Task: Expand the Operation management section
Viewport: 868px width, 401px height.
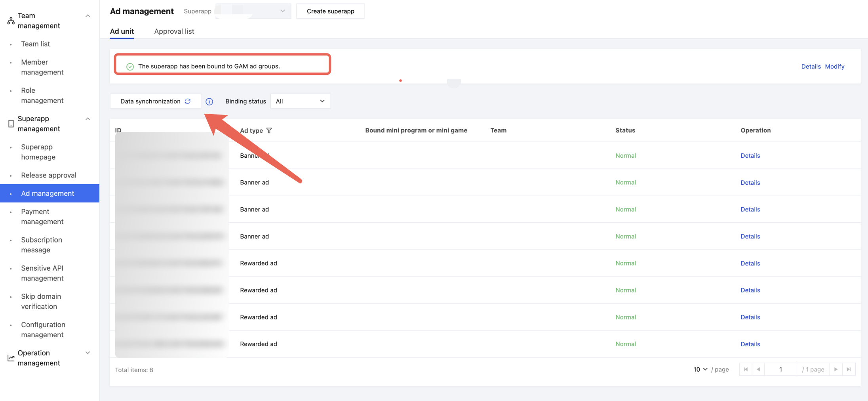Action: pos(88,353)
